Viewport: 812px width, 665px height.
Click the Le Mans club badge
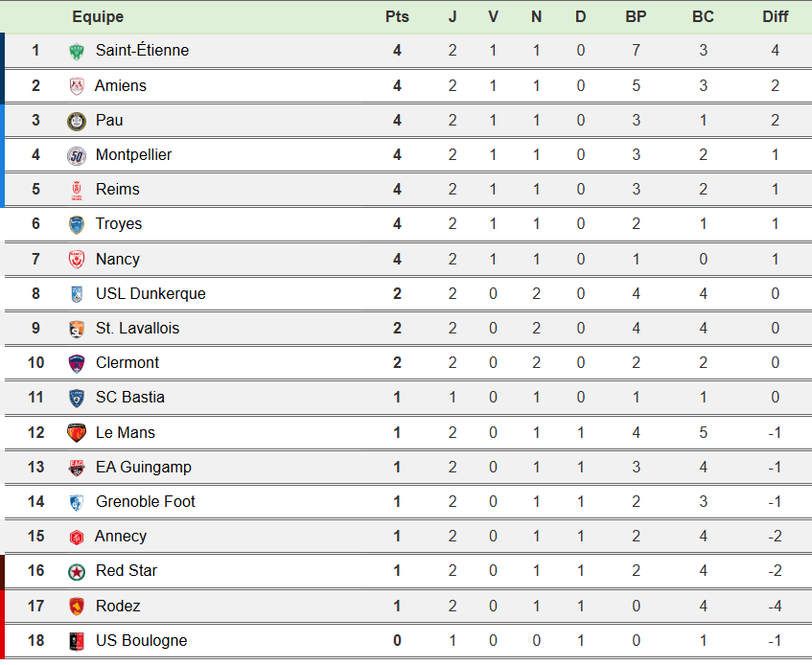coord(77,433)
